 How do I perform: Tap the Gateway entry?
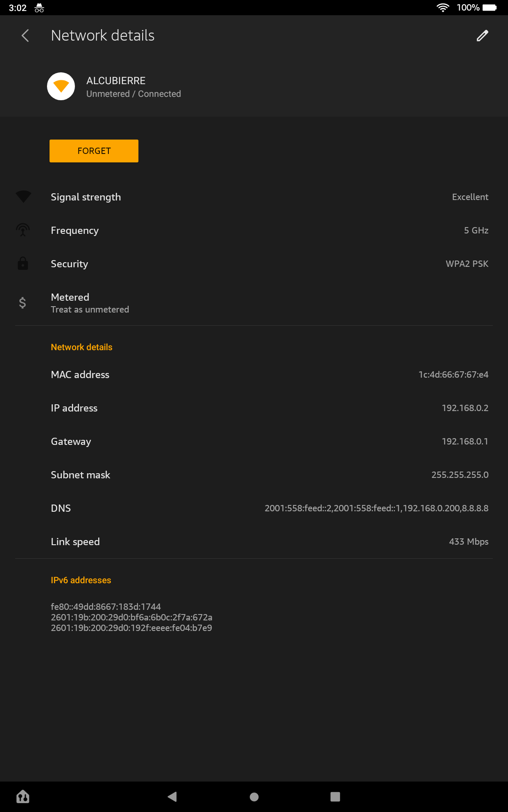[254, 442]
